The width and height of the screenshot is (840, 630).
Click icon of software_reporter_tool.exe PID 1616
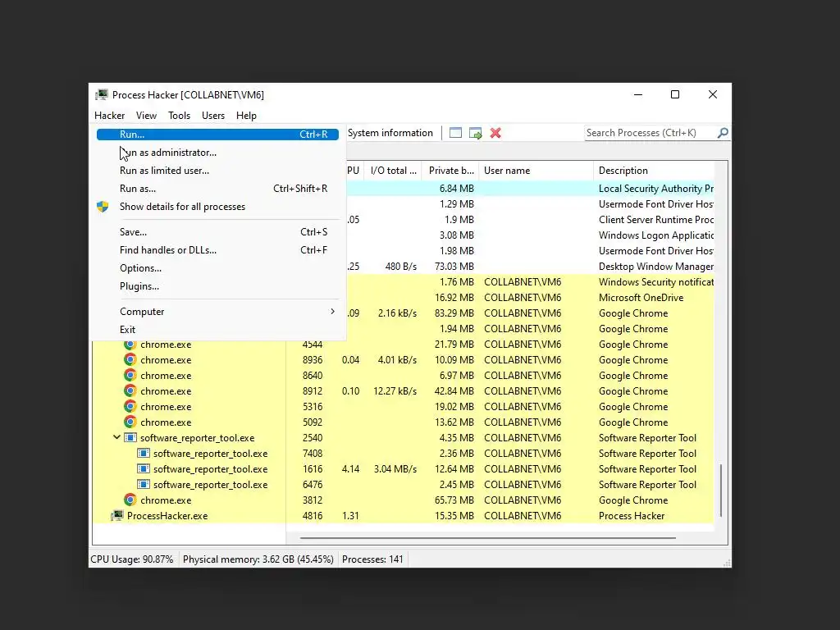coord(144,468)
